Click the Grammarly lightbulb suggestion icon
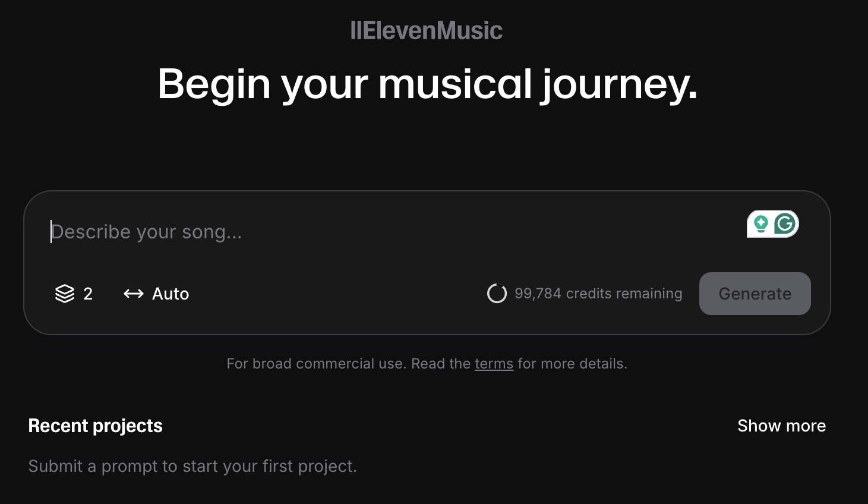 pos(760,224)
